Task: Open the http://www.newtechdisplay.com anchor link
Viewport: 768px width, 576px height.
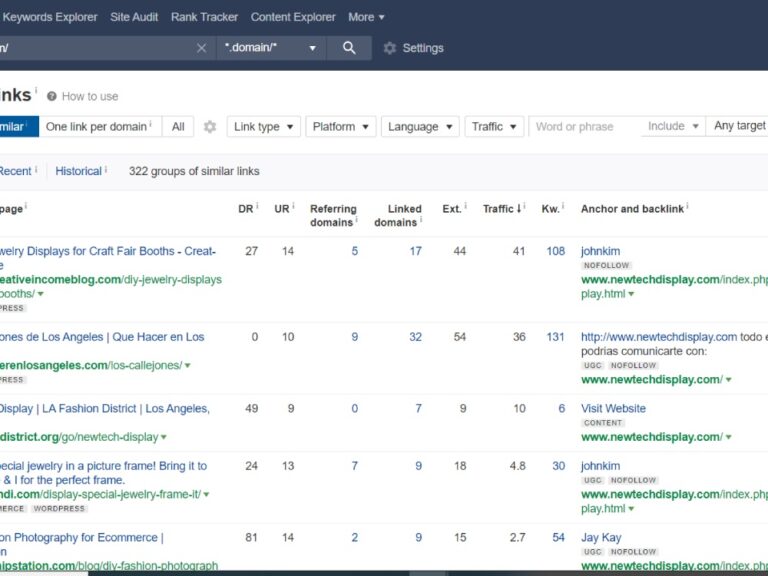Action: [659, 337]
